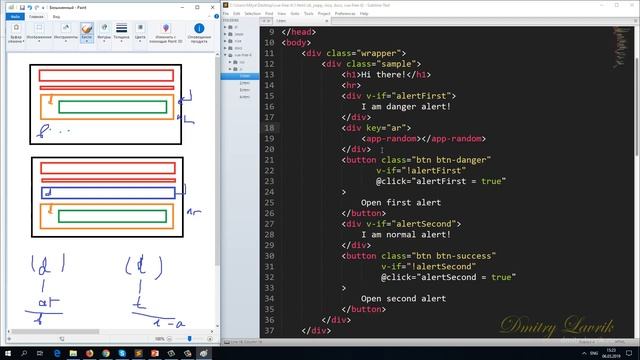Open the File menu in Sublime Text
Image resolution: width=640 pixels, height=360 pixels.
226,13
